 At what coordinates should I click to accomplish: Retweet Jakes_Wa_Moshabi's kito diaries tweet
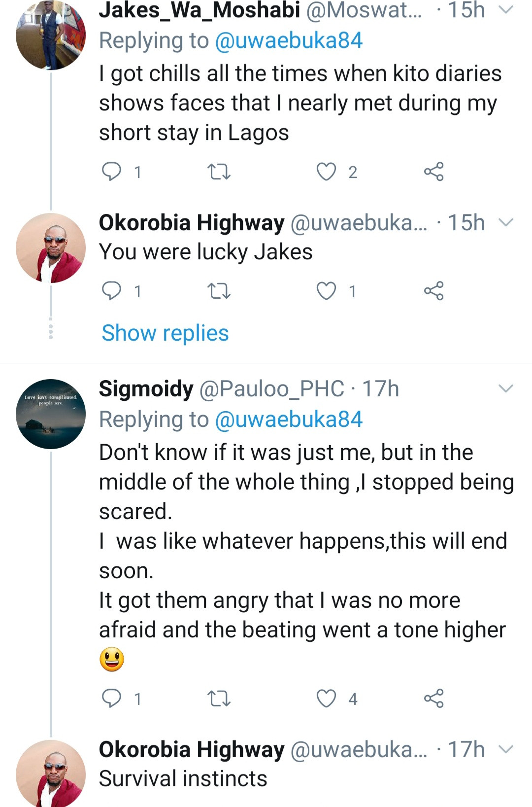click(219, 172)
